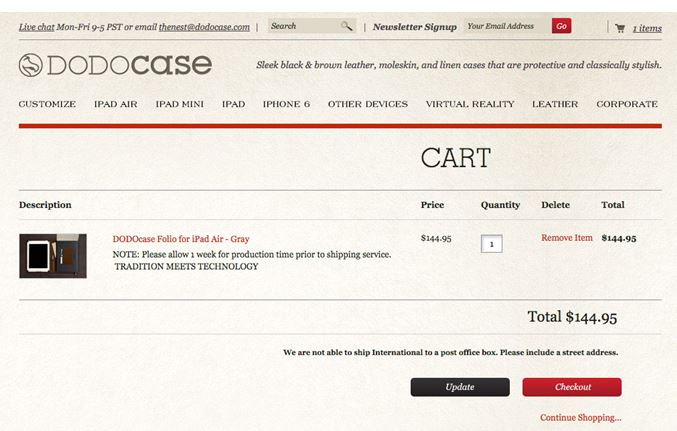The height and width of the screenshot is (431, 677).
Task: Click the Delete column header
Action: pos(555,205)
